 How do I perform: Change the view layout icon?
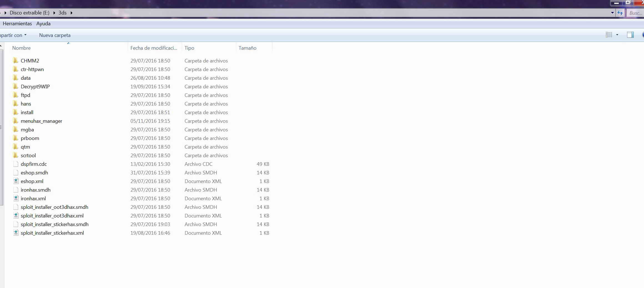(609, 35)
